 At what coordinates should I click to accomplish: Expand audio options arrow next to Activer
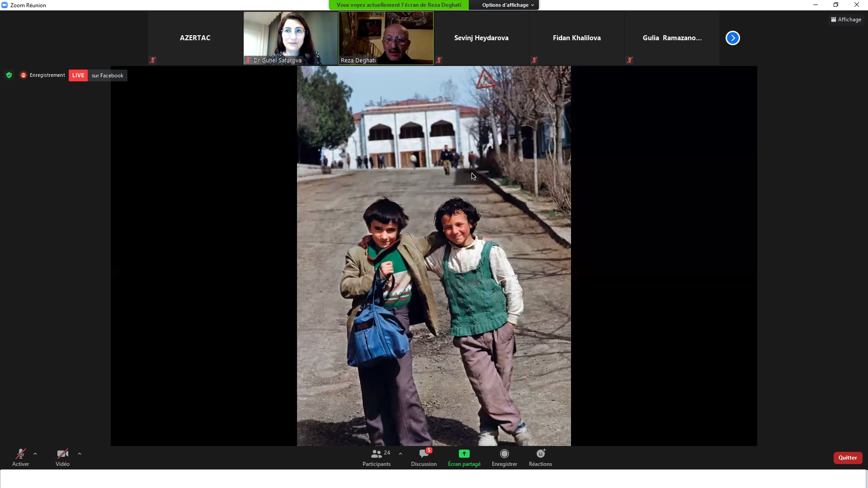35,454
